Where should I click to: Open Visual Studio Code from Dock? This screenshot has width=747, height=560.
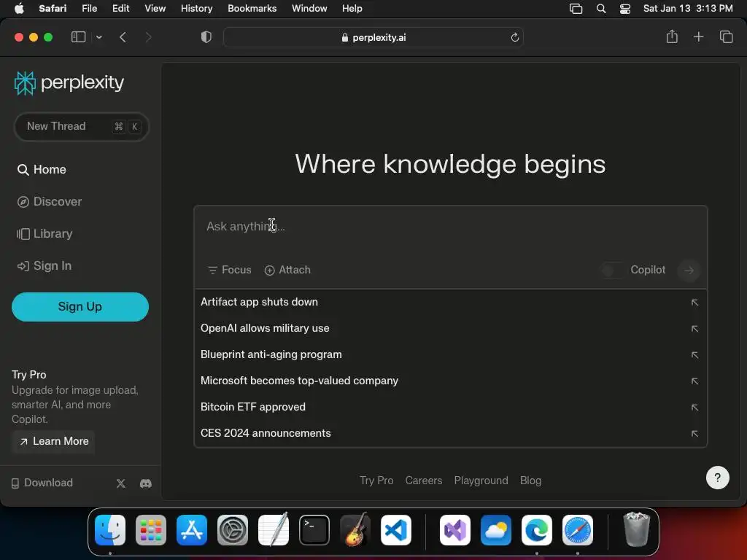coord(396,530)
